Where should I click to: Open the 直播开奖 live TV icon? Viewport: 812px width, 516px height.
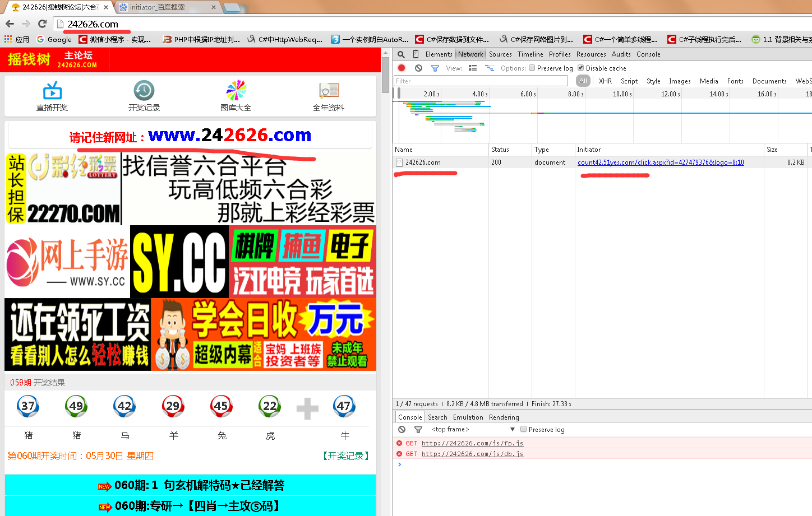[52, 90]
